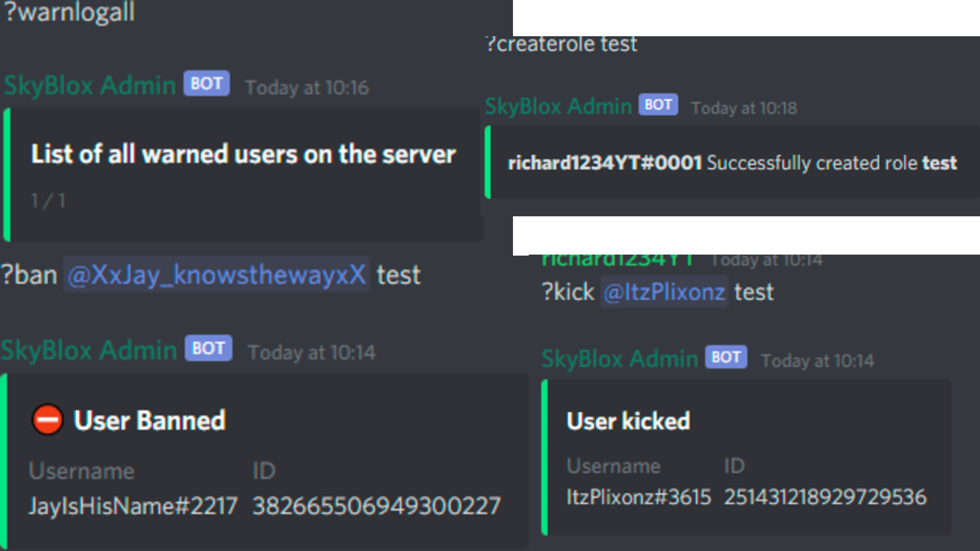Click the BOT badge beside the 10:16 timestamp

click(x=207, y=84)
